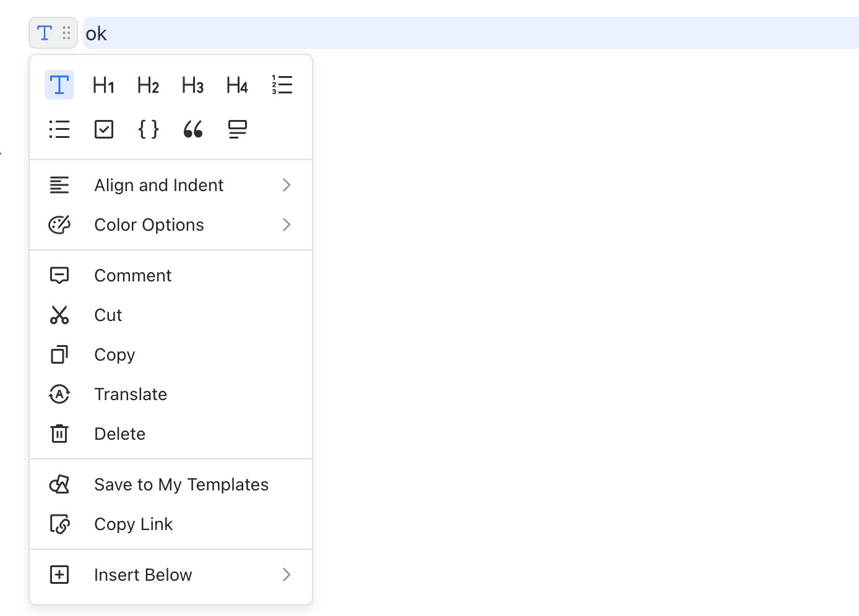Screen dimensions: 859x616
Task: Apply quote formatting to the block
Action: click(192, 129)
